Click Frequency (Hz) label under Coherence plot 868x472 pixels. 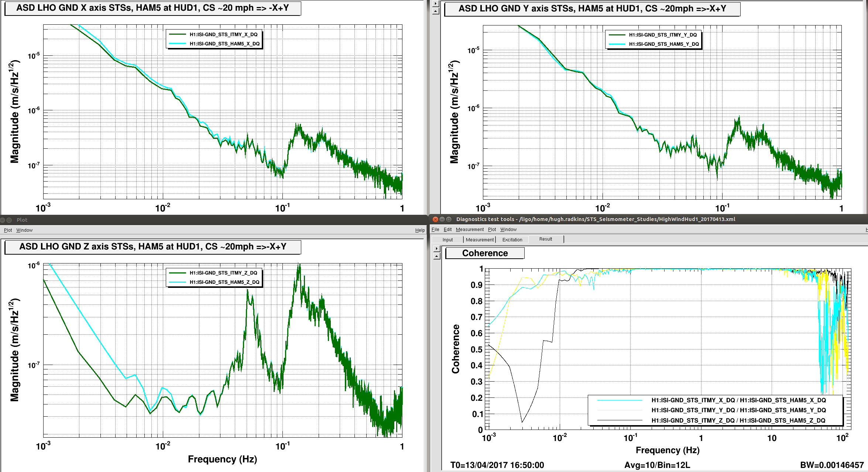(668, 450)
